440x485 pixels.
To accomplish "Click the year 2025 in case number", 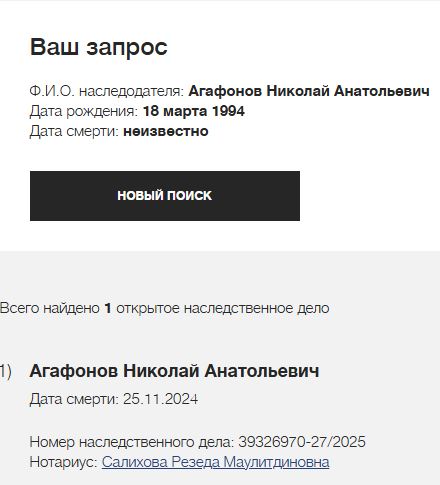I will coord(349,442).
